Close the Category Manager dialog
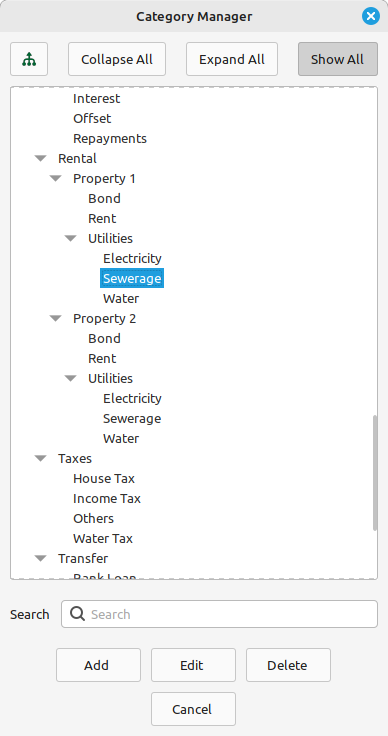This screenshot has height=736, width=388. [x=371, y=16]
